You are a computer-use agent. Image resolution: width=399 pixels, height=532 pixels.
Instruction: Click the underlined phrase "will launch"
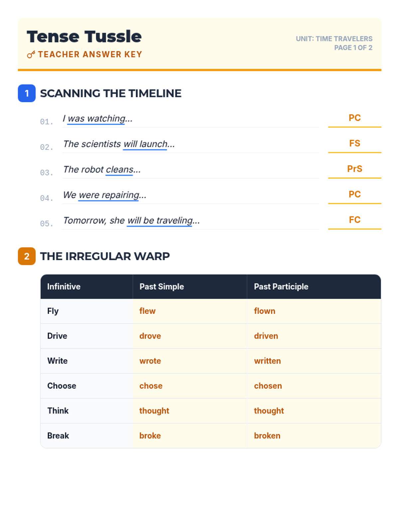tap(145, 144)
